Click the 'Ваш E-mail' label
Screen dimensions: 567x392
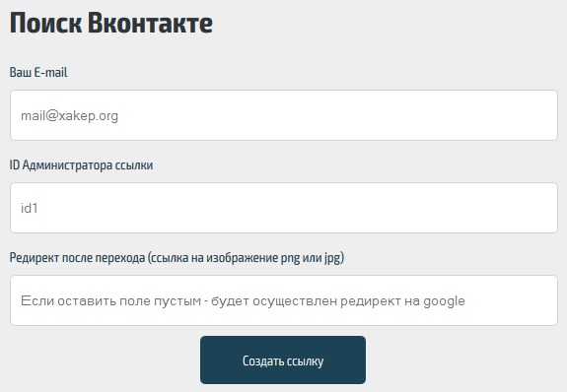click(x=38, y=73)
